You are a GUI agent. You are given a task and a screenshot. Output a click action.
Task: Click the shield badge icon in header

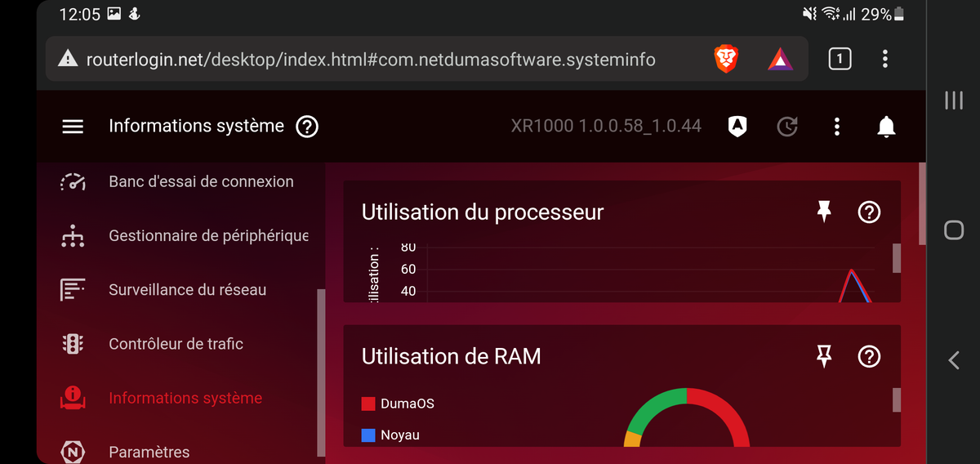(737, 127)
